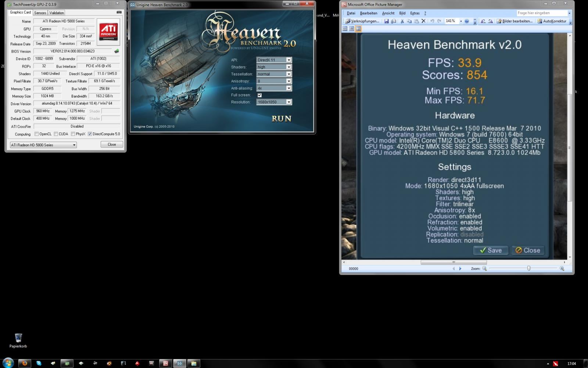Screen dimensions: 588x368
Task: Switch to Validation tab in GPU-Z
Action: tap(57, 13)
